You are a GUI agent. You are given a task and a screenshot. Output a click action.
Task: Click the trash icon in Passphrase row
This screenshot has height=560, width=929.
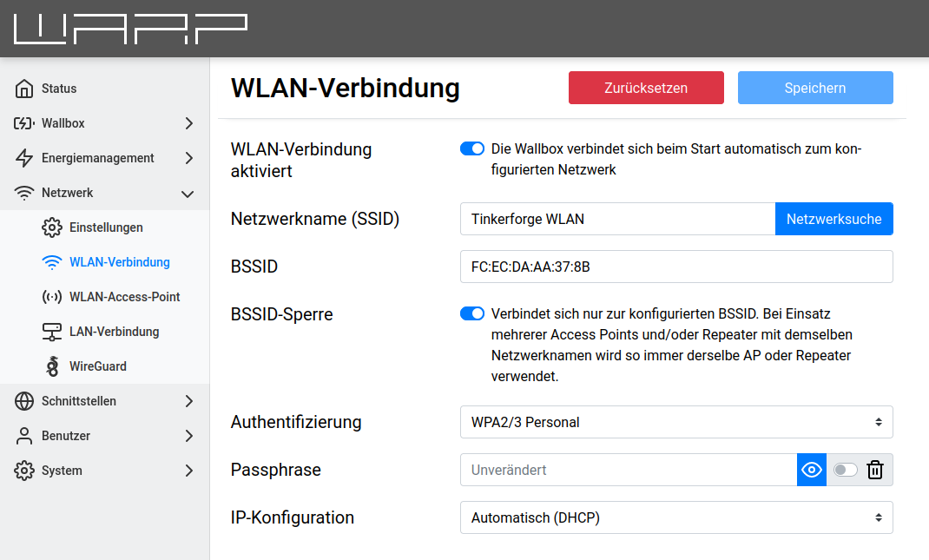[875, 470]
